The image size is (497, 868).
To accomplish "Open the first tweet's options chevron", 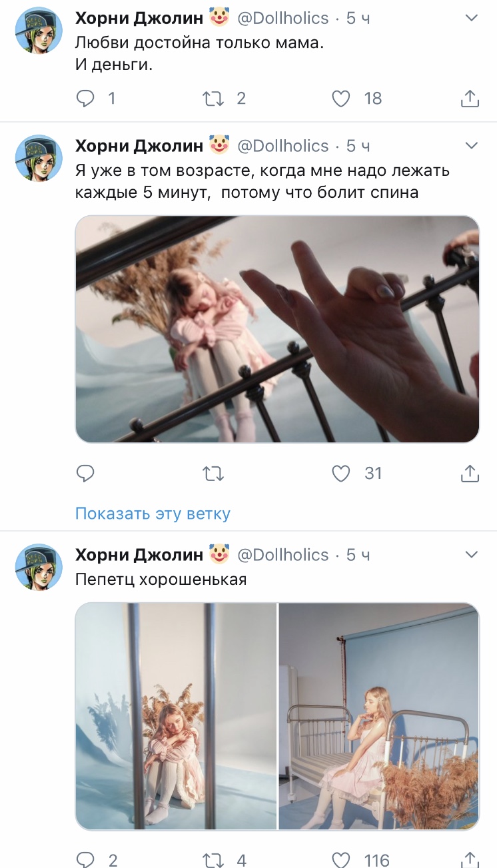I will click(471, 18).
